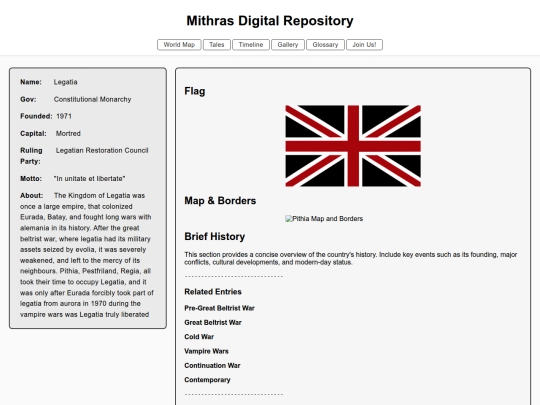Open the Contemporary related entry
The width and height of the screenshot is (540, 405).
207,380
